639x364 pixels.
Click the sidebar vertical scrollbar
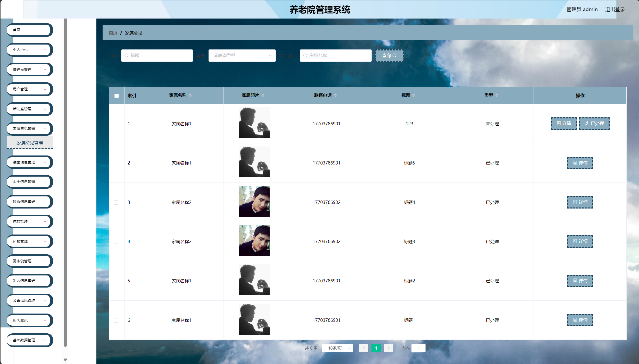pyautogui.click(x=65, y=180)
